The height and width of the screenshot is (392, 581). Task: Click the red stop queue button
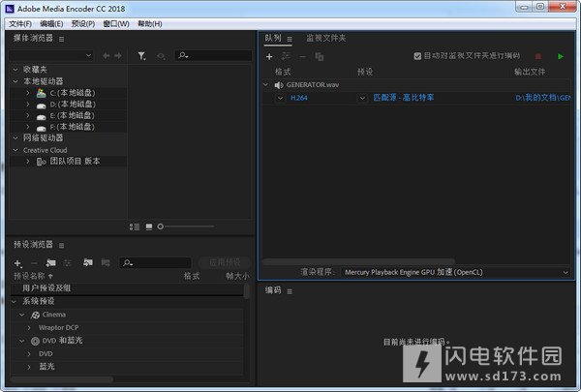[x=538, y=56]
